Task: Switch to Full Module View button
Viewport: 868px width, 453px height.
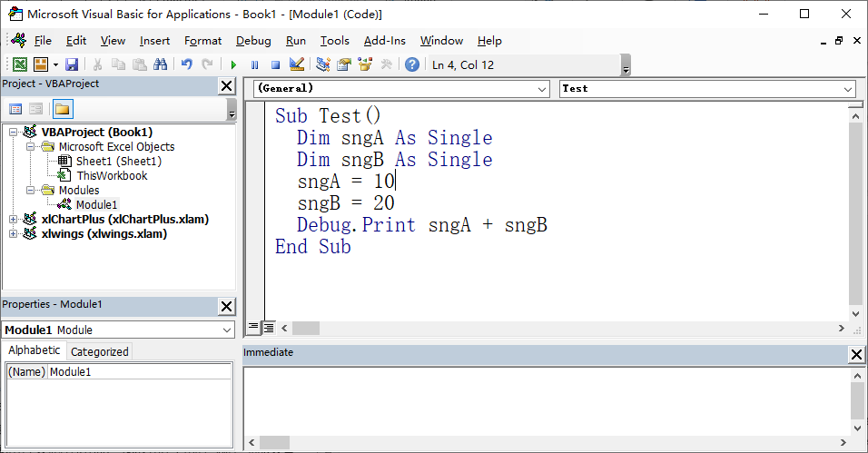Action: click(269, 328)
